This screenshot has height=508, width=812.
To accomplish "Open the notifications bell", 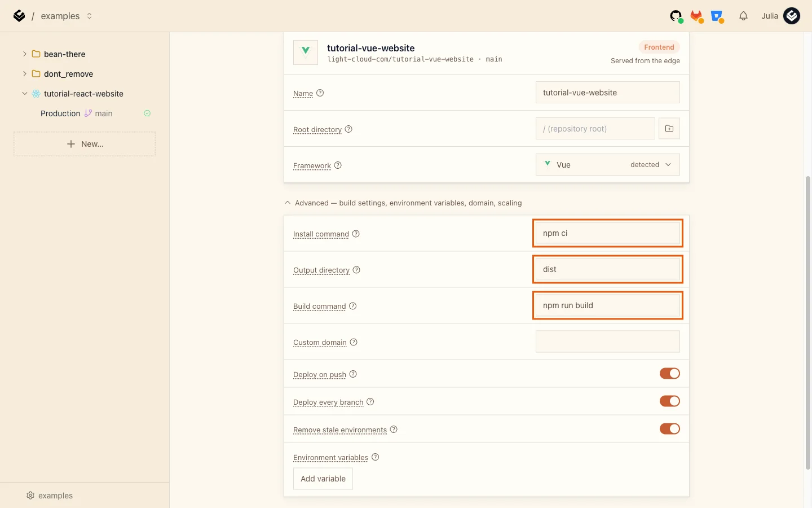I will 743,16.
